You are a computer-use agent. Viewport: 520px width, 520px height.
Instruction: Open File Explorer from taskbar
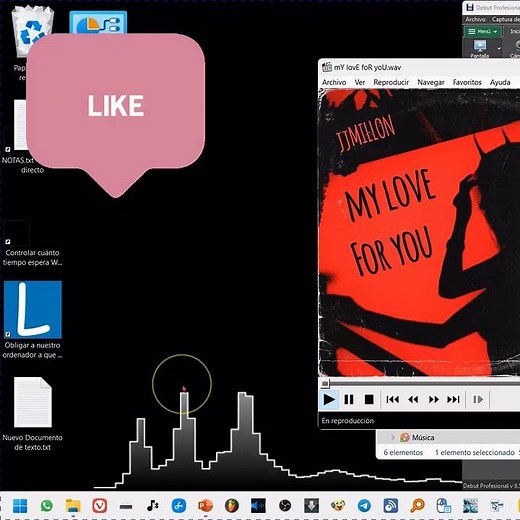coord(73,506)
